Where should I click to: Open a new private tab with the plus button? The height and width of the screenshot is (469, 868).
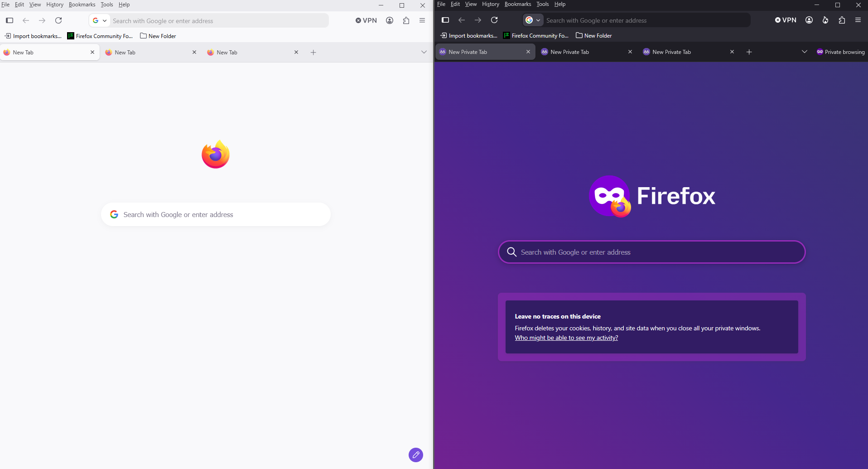749,52
